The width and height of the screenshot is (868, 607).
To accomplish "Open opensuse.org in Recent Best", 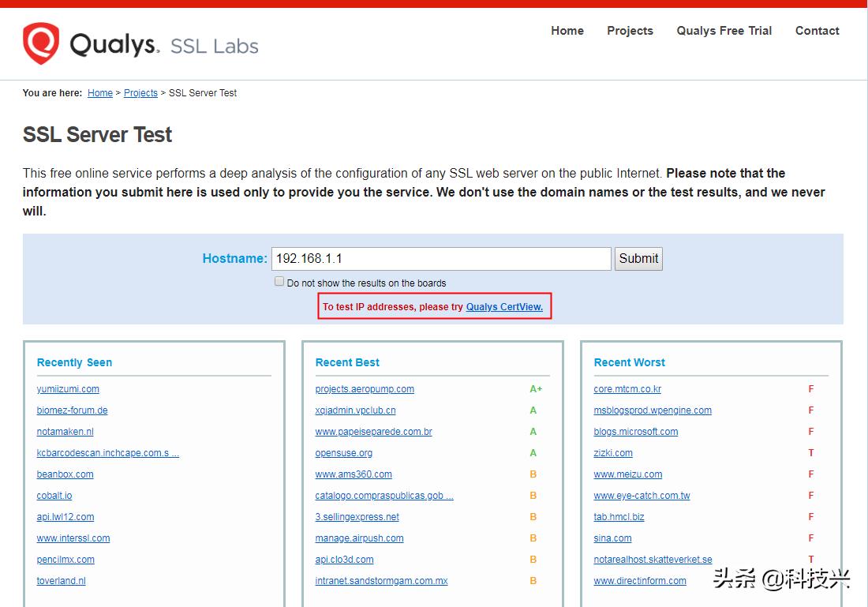I will pyautogui.click(x=344, y=453).
